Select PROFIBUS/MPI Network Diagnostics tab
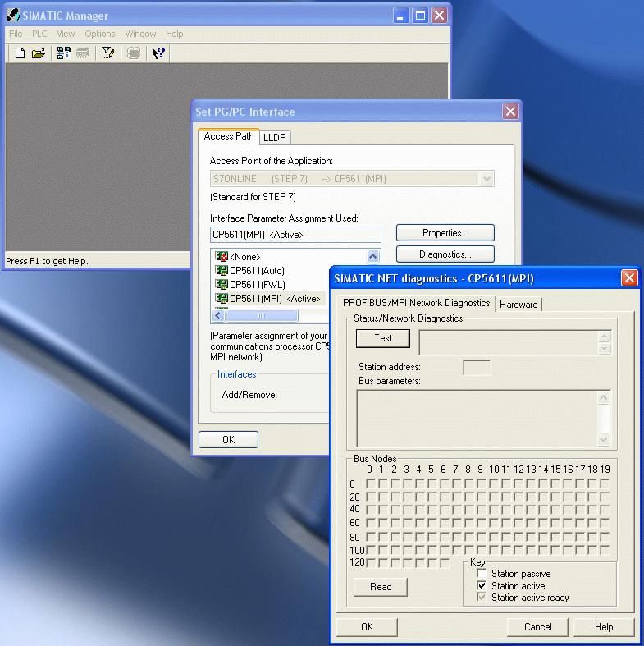644x646 pixels. pos(416,303)
